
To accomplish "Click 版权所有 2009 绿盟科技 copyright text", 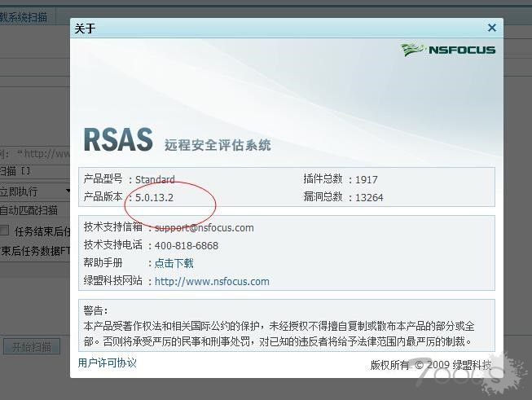I will click(x=431, y=365).
